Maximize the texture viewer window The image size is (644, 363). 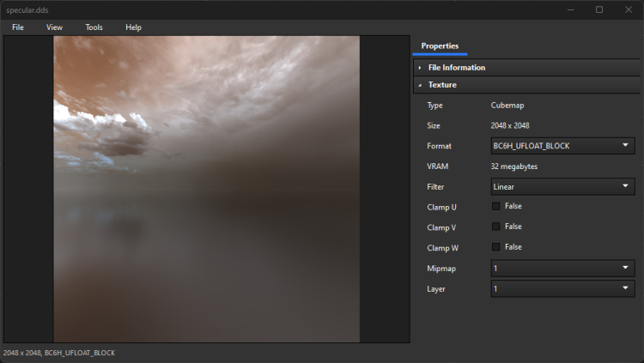(x=599, y=9)
